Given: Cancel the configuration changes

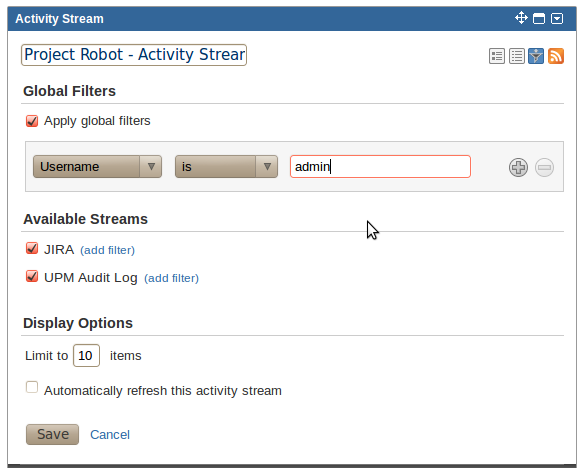Looking at the screenshot, I should (110, 435).
